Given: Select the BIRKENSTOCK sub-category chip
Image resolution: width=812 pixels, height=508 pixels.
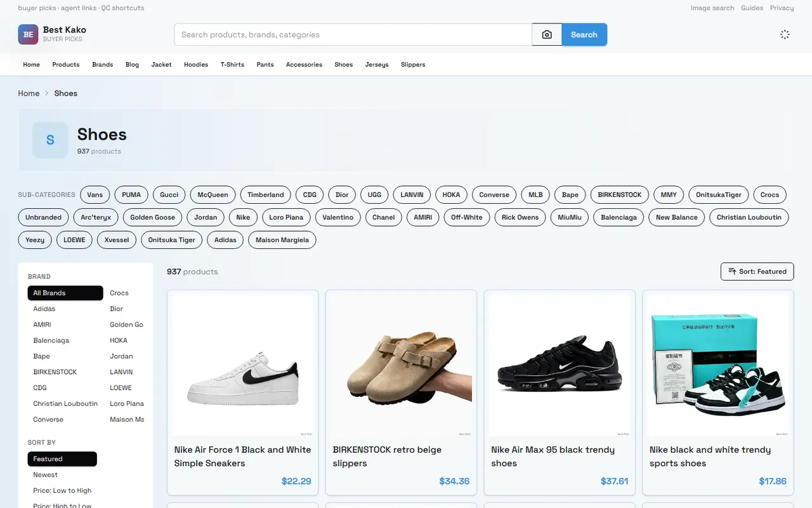Looking at the screenshot, I should click(620, 195).
